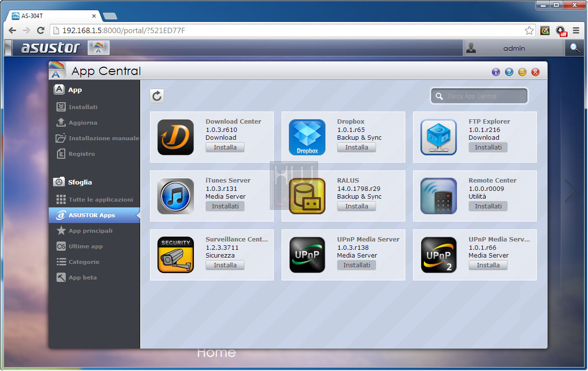
Task: Go back in the browser
Action: (13, 31)
